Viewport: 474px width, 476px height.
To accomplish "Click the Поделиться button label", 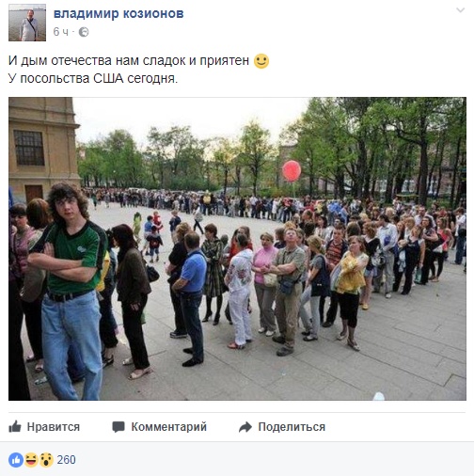I will (292, 427).
